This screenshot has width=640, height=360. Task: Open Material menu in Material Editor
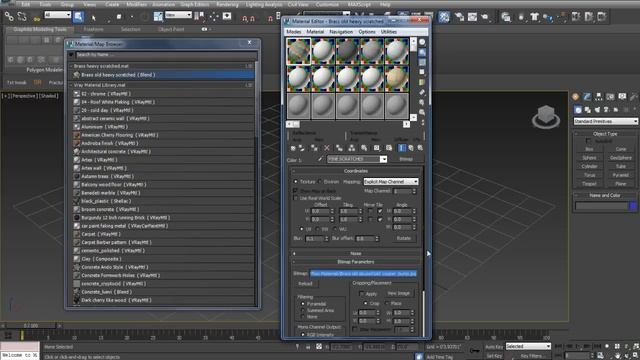tap(315, 31)
